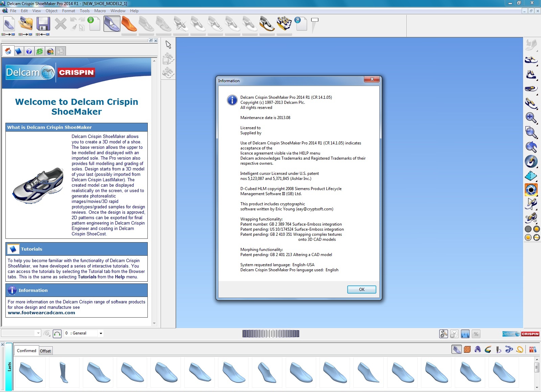541x392 pixels.
Task: Click the new last model icon
Action: point(9,24)
